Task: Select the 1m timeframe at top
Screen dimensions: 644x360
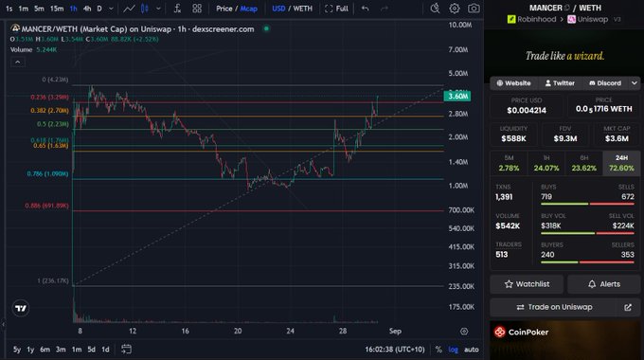Action: coord(24,9)
